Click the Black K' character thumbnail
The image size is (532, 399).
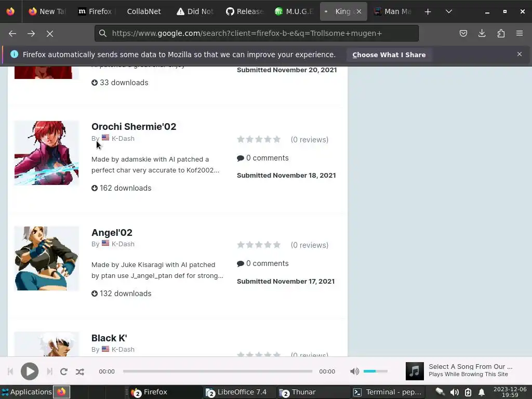point(46,344)
